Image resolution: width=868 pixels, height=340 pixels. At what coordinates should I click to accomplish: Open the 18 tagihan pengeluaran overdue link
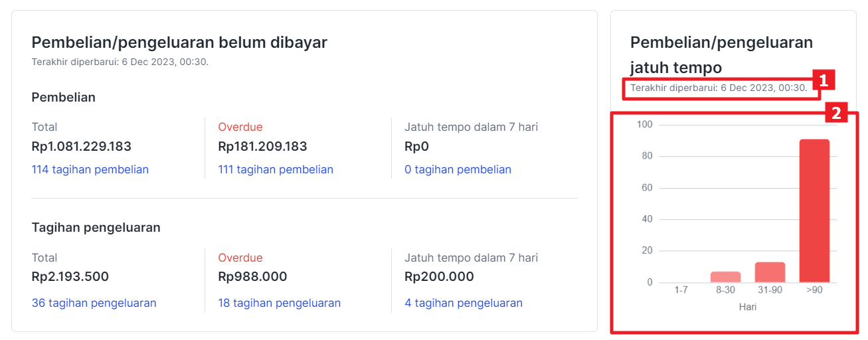280,303
